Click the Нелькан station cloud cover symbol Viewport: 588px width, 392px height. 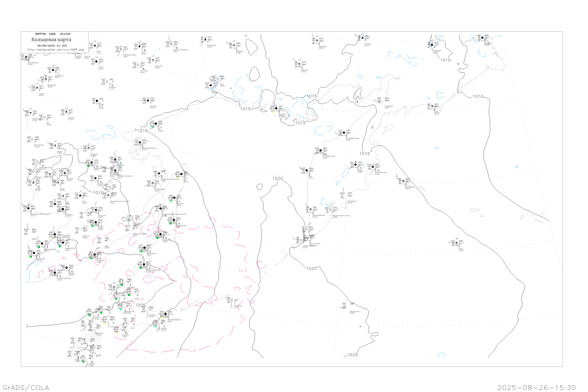pyautogui.click(x=148, y=101)
